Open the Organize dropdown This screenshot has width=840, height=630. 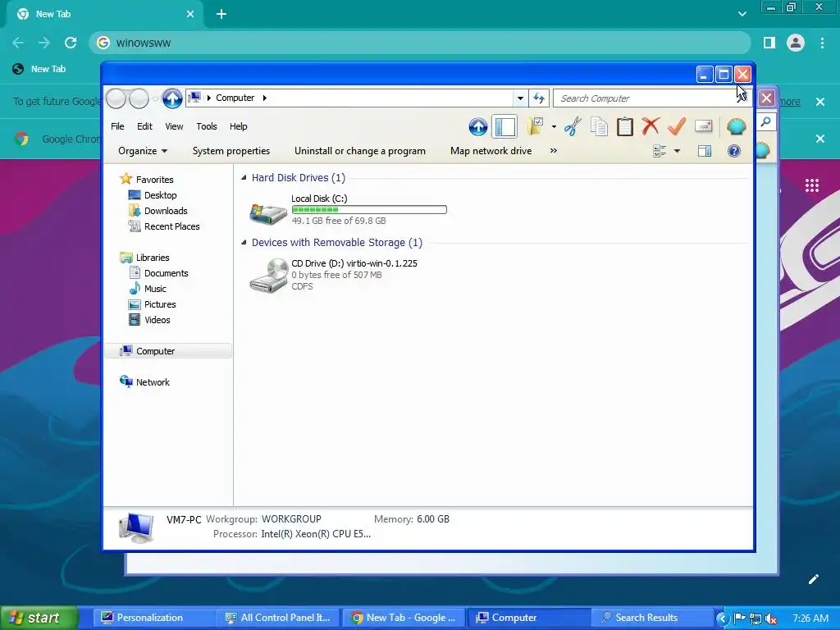click(143, 151)
